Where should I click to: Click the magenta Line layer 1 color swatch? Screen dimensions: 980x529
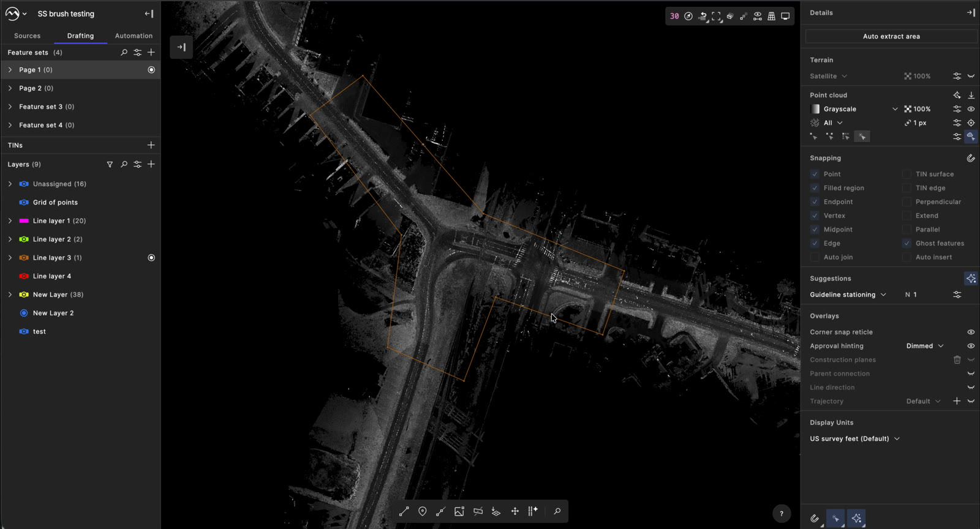tap(24, 220)
